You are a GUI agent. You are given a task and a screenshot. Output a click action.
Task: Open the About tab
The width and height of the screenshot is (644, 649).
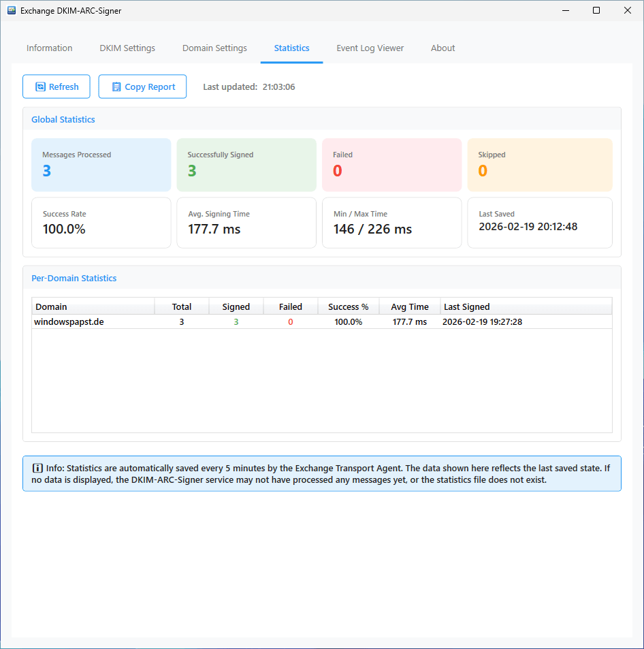442,48
